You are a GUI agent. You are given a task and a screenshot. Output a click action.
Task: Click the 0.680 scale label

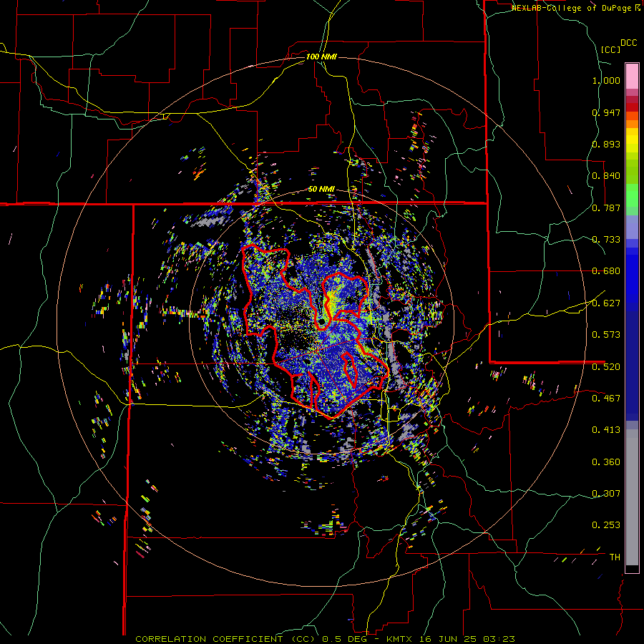point(606,271)
